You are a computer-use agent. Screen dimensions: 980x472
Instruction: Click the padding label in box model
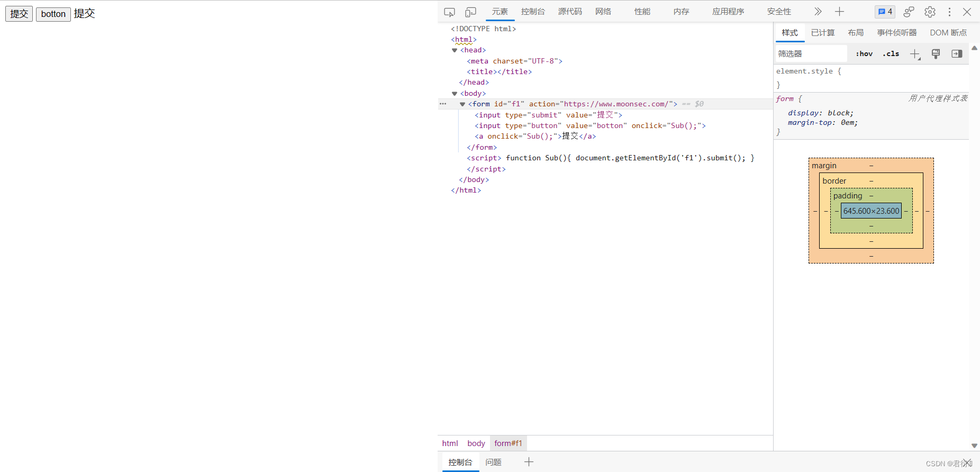click(x=848, y=196)
